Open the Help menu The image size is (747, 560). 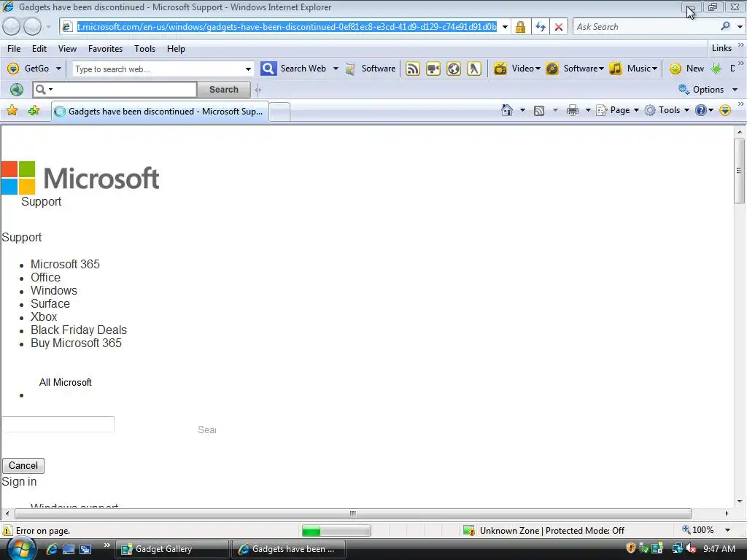click(x=176, y=49)
